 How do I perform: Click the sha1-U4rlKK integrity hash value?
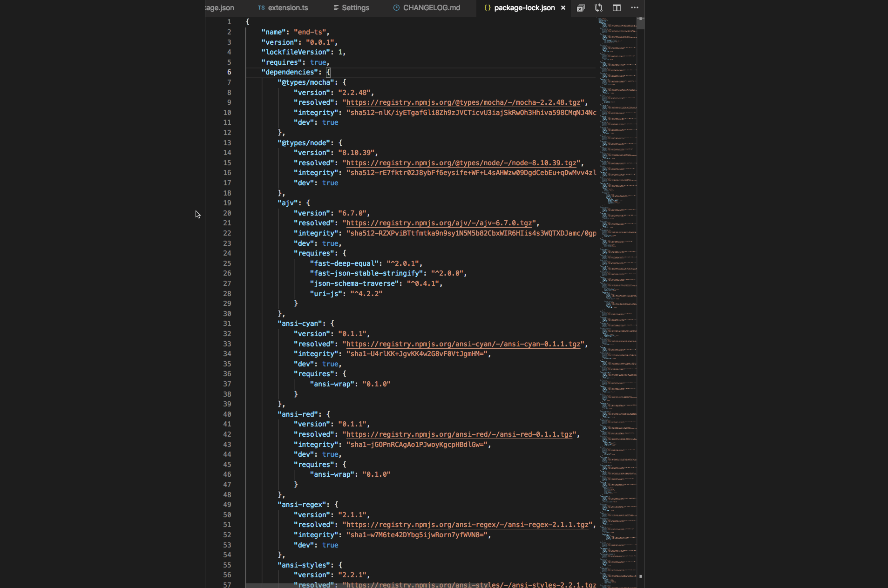(x=417, y=354)
